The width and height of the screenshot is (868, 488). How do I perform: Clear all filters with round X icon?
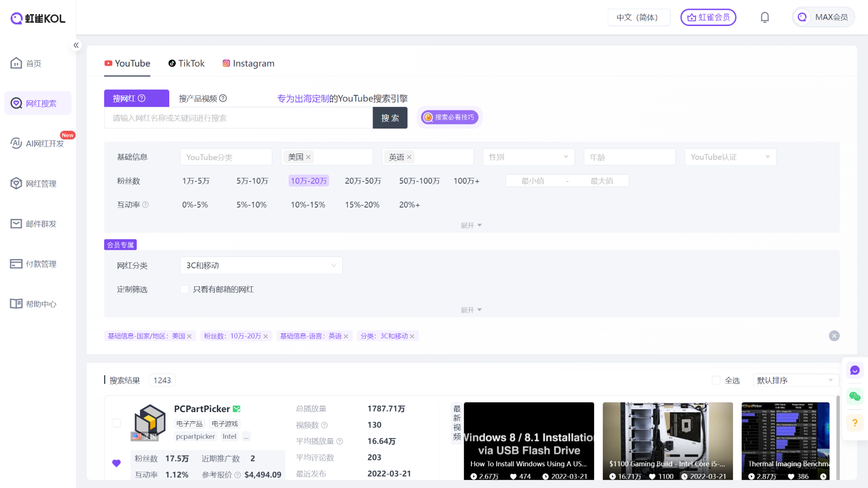834,336
